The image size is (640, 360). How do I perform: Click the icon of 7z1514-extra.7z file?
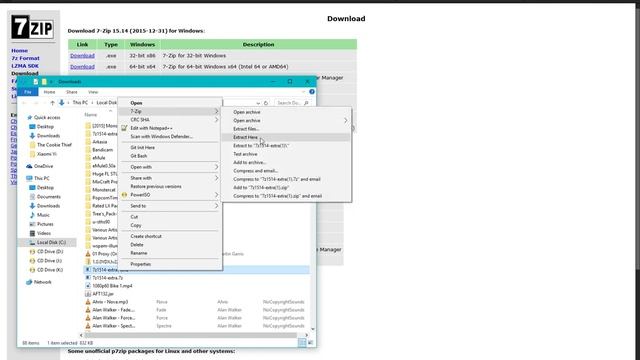click(88, 278)
